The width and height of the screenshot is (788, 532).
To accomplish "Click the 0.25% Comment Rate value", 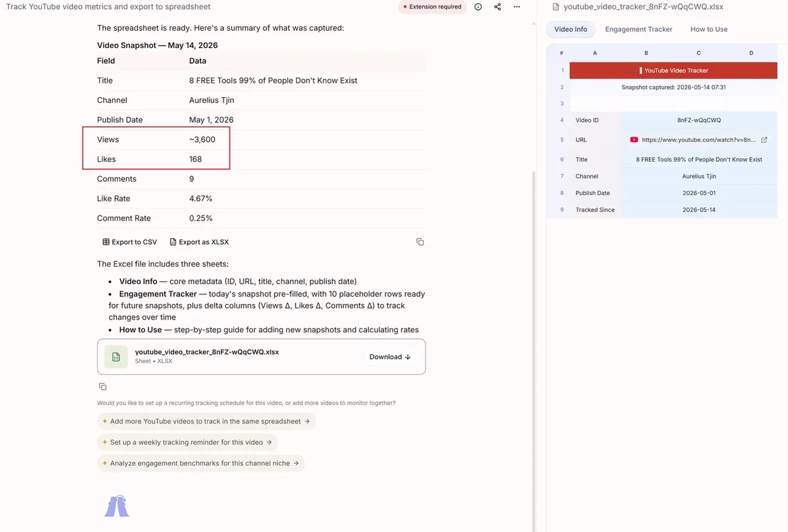I will [201, 218].
